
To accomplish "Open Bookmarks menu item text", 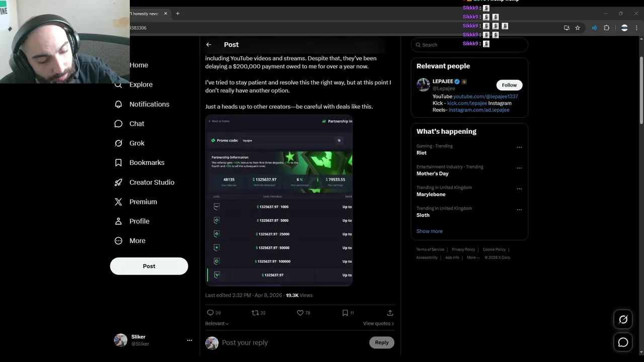I will point(147,163).
